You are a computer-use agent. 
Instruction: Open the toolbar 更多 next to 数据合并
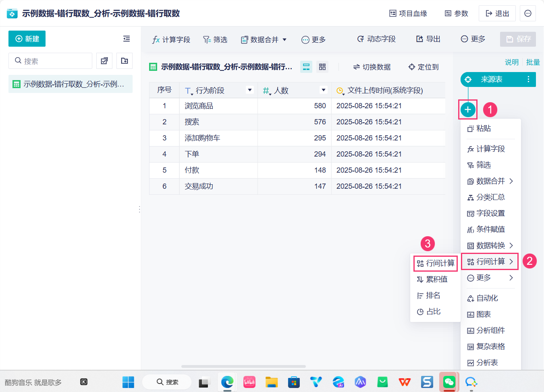pos(314,39)
